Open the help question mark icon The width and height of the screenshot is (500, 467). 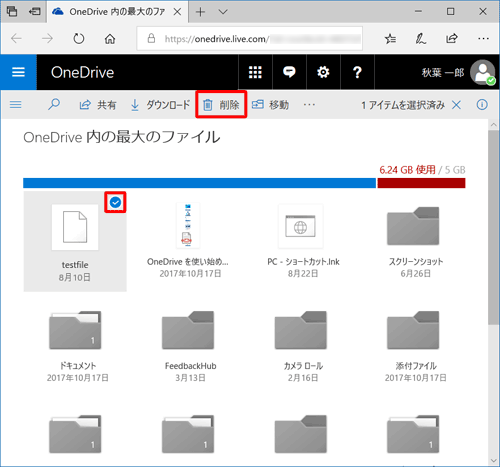(x=357, y=72)
